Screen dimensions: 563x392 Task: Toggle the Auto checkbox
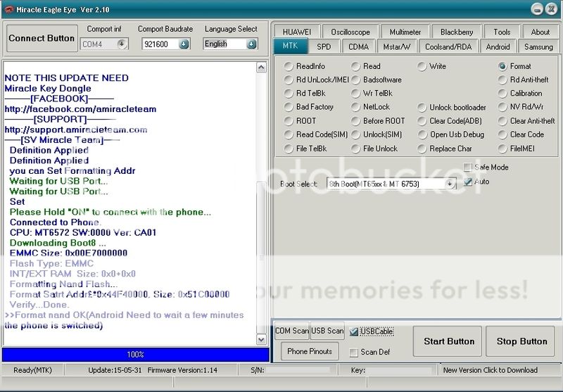coord(468,182)
